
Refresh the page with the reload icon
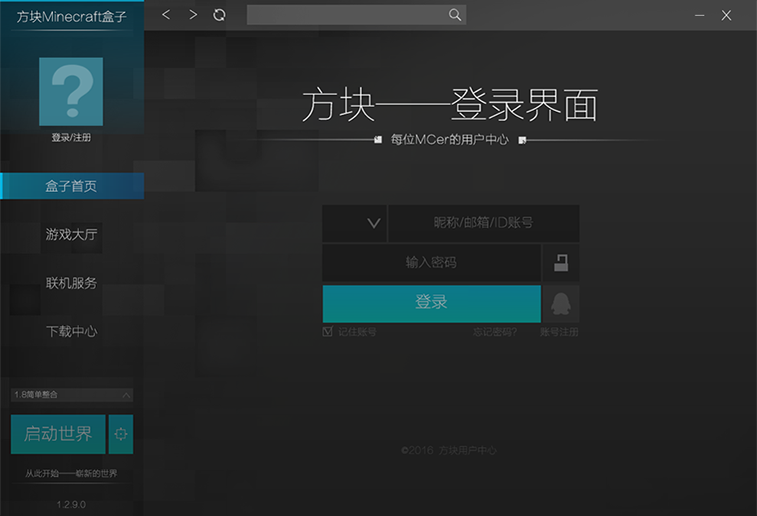pos(219,15)
